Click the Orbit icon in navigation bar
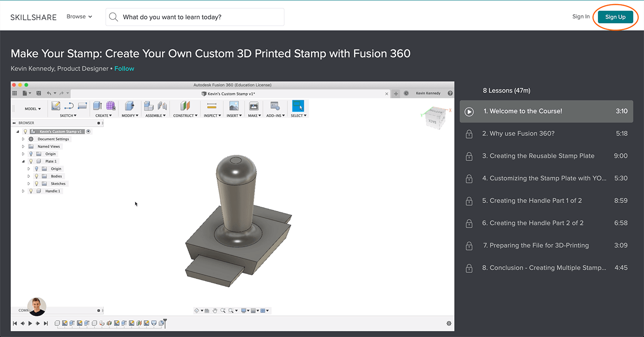Image resolution: width=644 pixels, height=337 pixels. click(x=196, y=311)
